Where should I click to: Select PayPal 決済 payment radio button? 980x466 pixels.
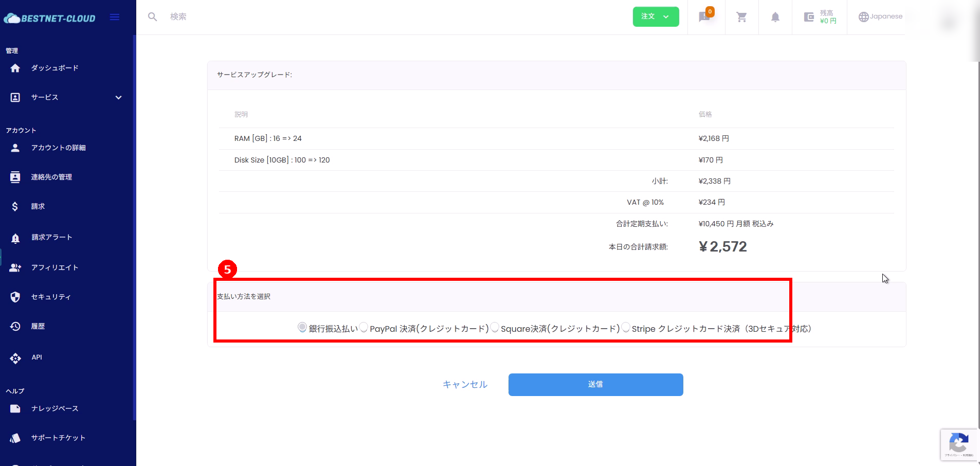(364, 328)
